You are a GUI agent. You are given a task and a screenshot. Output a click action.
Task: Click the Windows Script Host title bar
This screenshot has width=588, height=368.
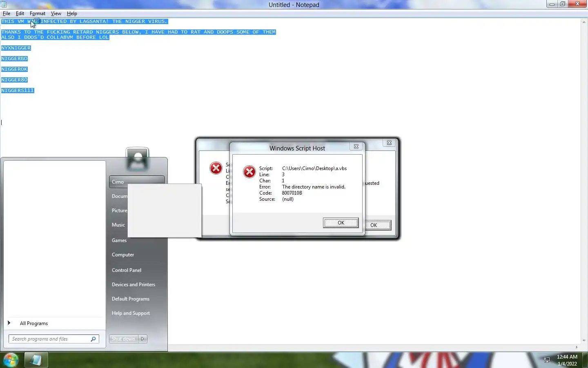297,148
